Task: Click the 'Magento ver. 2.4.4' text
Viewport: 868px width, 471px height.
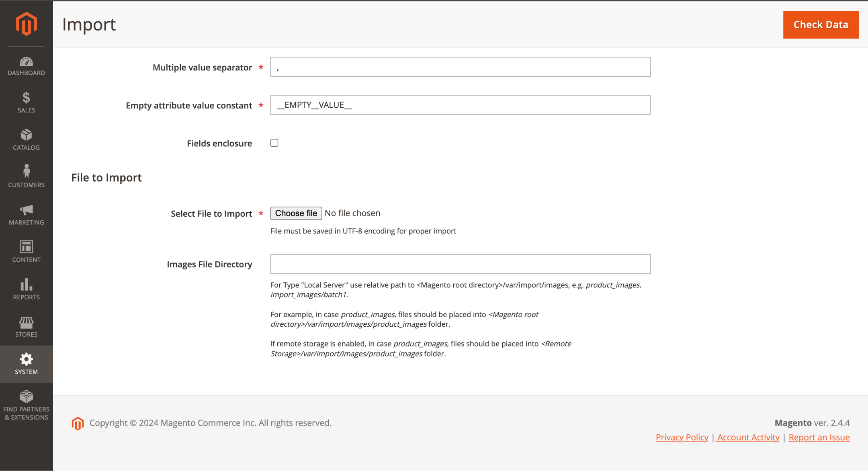Action: click(812, 423)
